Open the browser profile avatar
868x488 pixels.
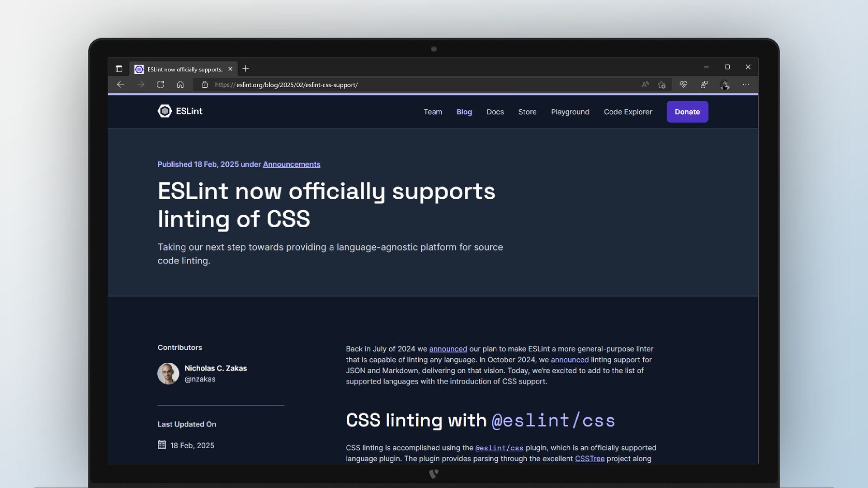(725, 84)
